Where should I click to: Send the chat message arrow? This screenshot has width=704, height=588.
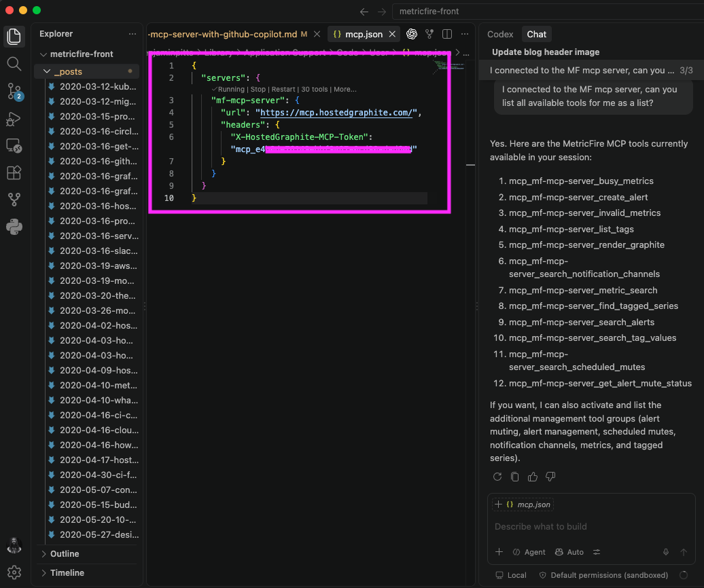point(684,552)
